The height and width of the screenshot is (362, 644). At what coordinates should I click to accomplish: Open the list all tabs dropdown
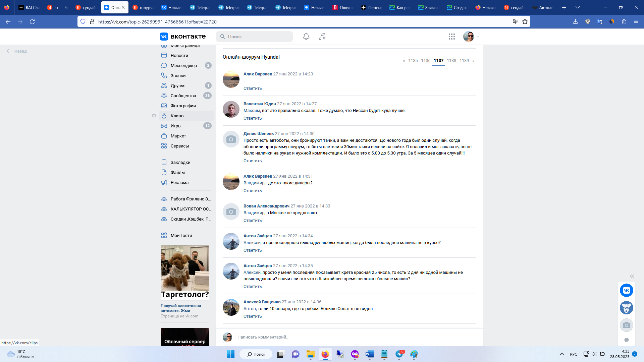pyautogui.click(x=578, y=7)
